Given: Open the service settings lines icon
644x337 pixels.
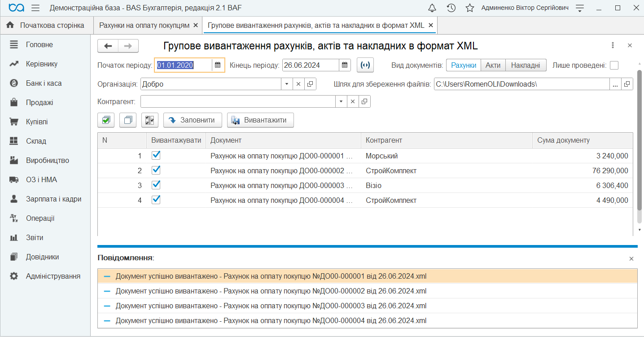Looking at the screenshot, I should pos(580,8).
